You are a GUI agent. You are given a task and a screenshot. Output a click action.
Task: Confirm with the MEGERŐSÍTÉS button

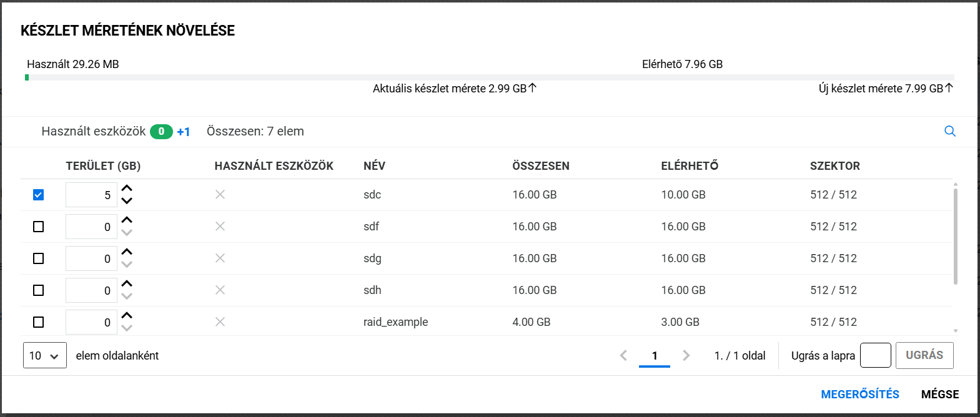click(x=859, y=395)
